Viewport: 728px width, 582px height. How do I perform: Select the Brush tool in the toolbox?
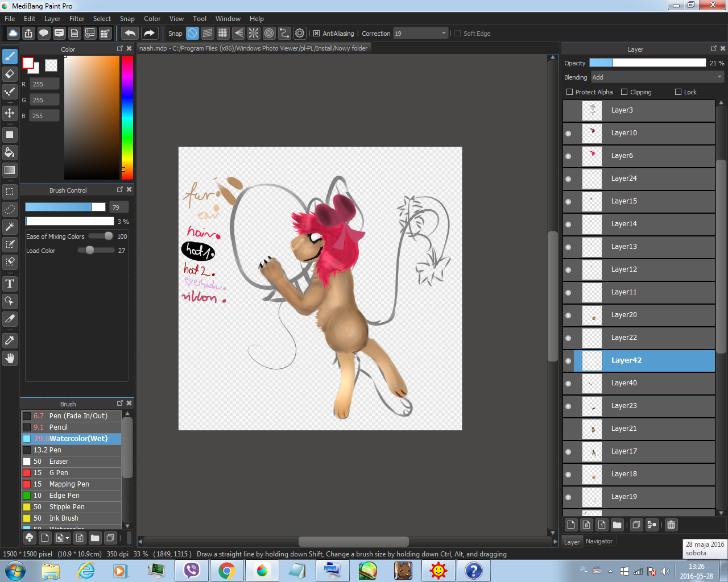tap(10, 56)
